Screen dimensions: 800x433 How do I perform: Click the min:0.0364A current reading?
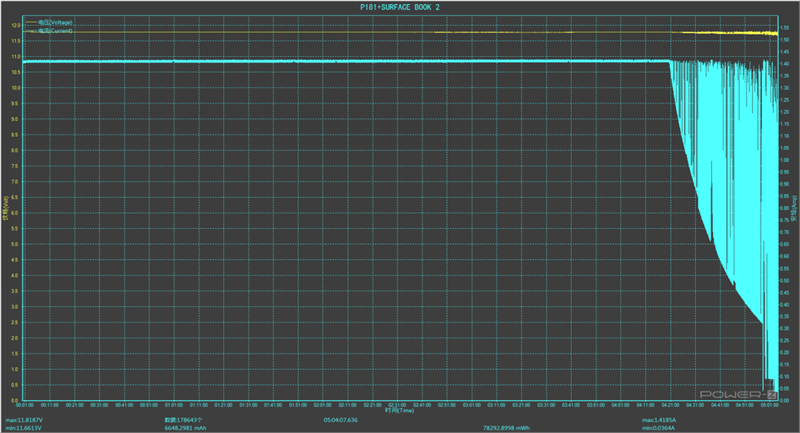click(x=658, y=428)
